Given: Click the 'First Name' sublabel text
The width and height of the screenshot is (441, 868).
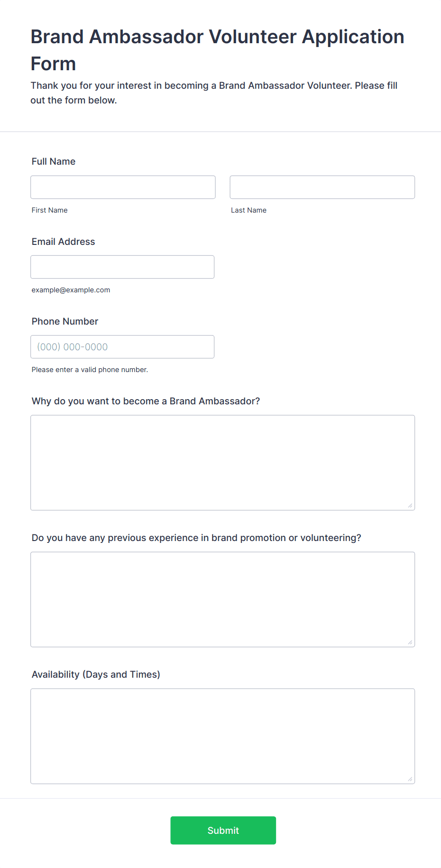Looking at the screenshot, I should [x=50, y=210].
